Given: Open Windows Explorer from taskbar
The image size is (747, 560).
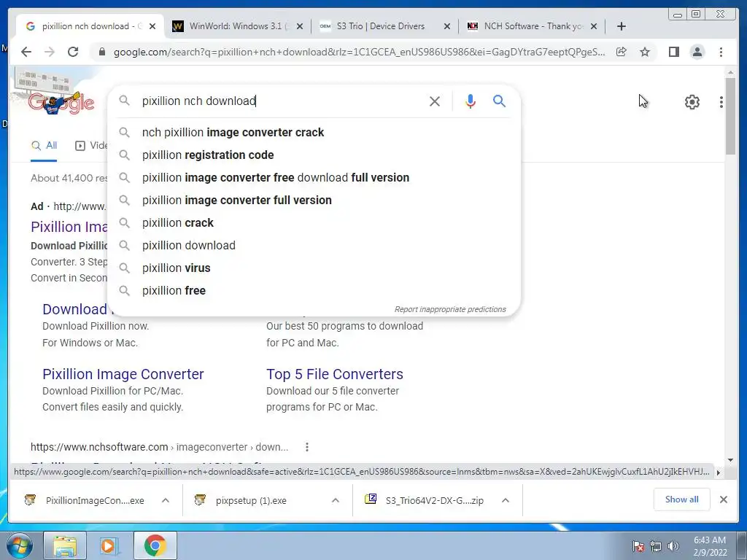Looking at the screenshot, I should [65, 545].
